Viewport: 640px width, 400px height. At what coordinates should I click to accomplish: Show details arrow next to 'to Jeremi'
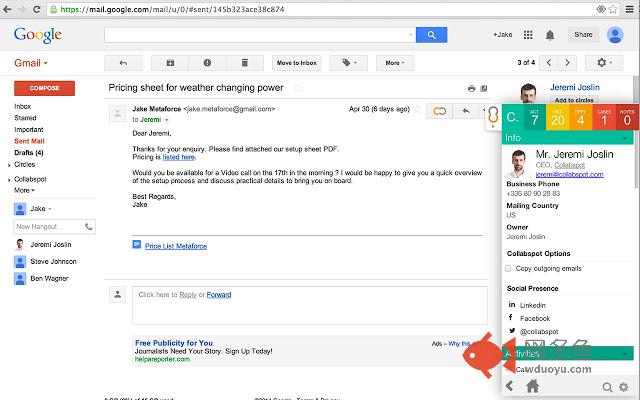click(167, 120)
